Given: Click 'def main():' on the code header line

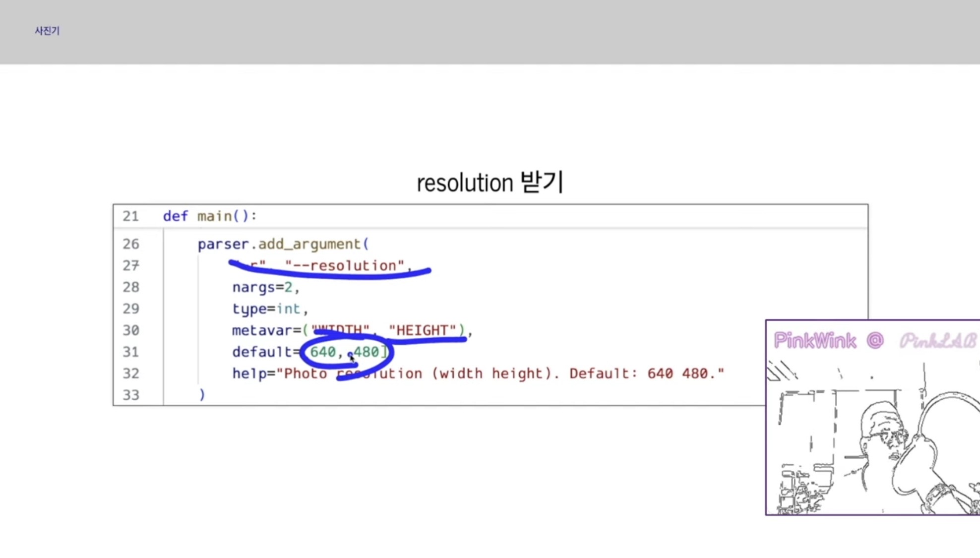Looking at the screenshot, I should point(210,216).
